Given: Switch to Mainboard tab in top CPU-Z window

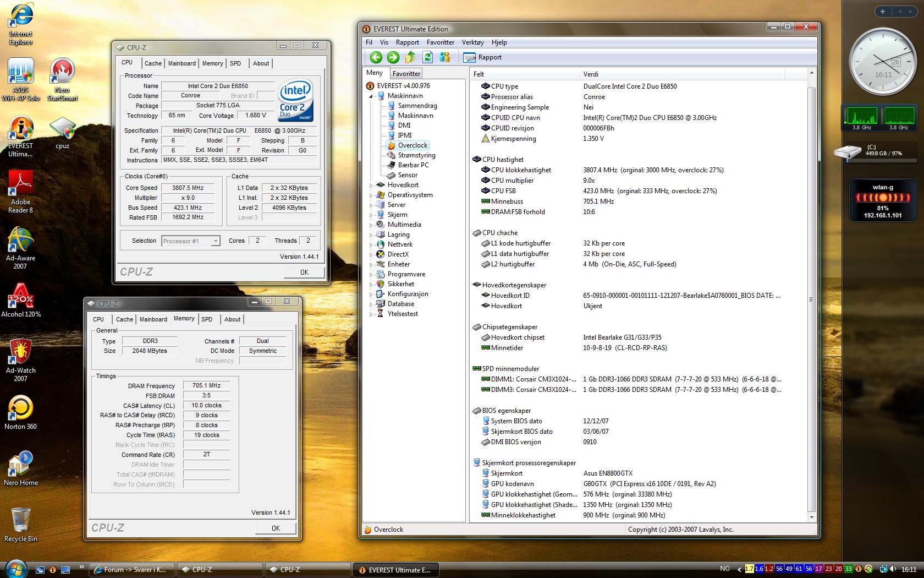Looking at the screenshot, I should 182,63.
